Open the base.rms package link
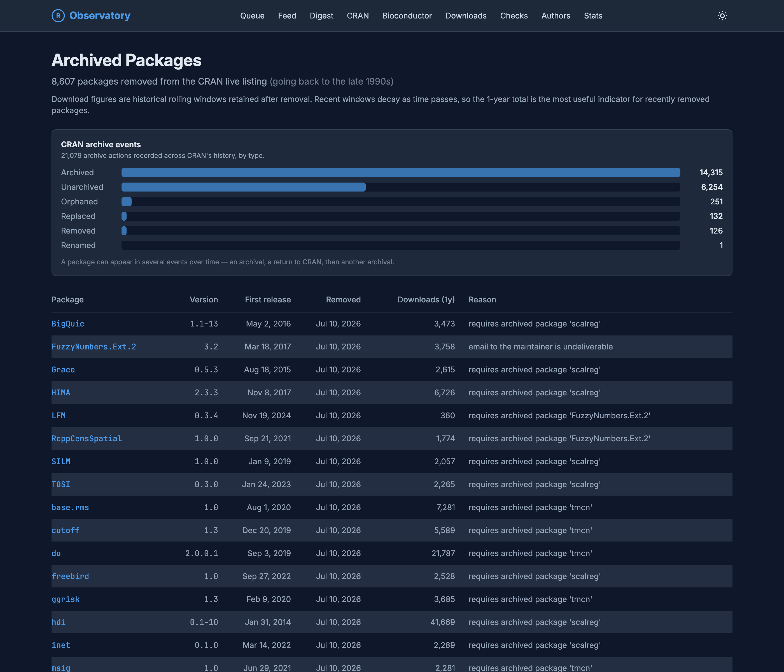Viewport: 784px width, 672px height. tap(70, 507)
